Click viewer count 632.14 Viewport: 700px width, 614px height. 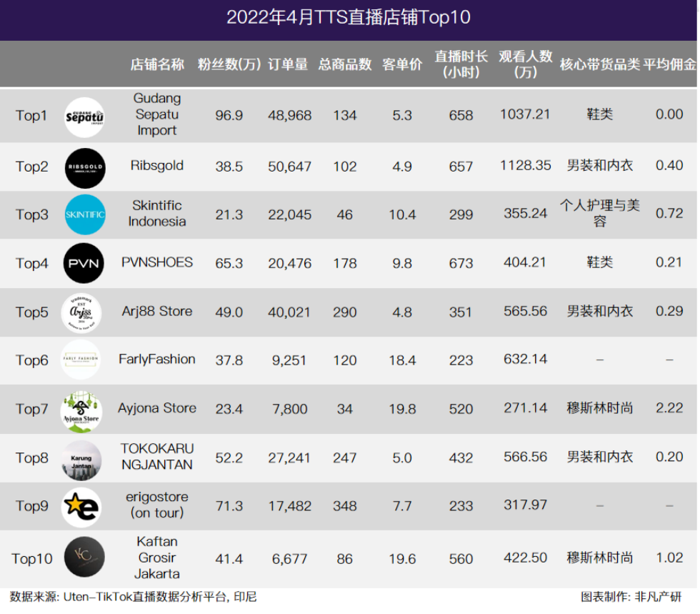526,360
